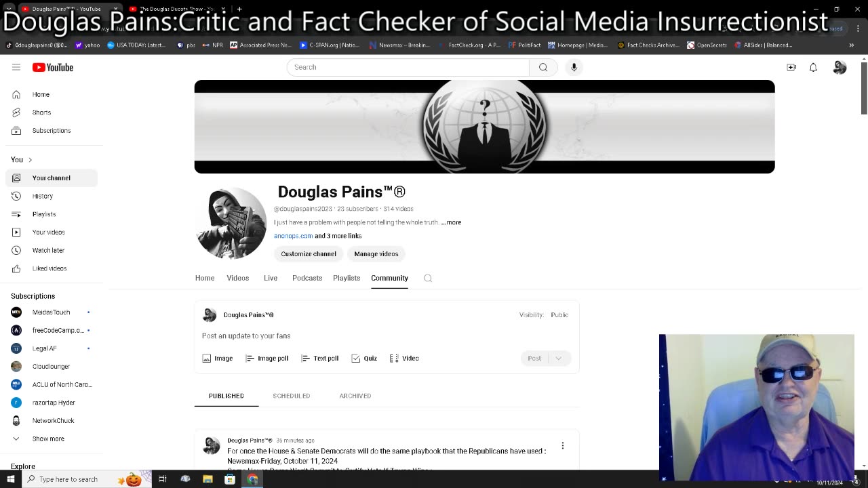Open 'and 3 more links'
The height and width of the screenshot is (488, 868).
[338, 236]
